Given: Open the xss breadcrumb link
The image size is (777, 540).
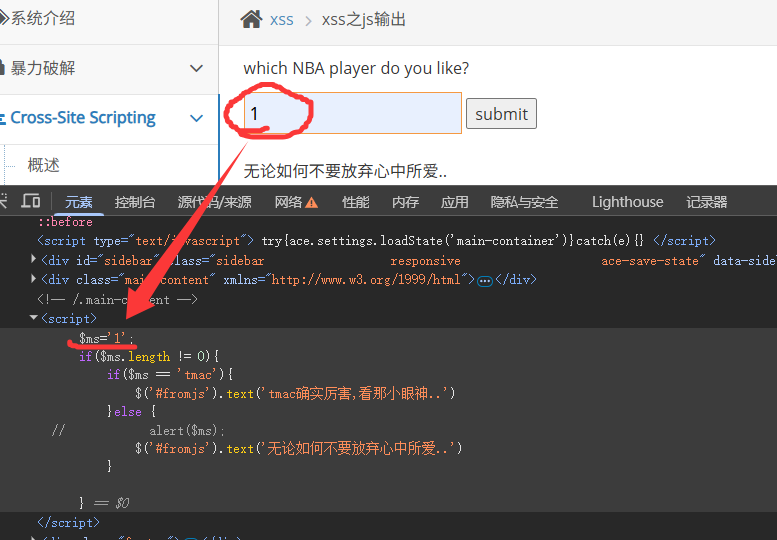Looking at the screenshot, I should [281, 20].
